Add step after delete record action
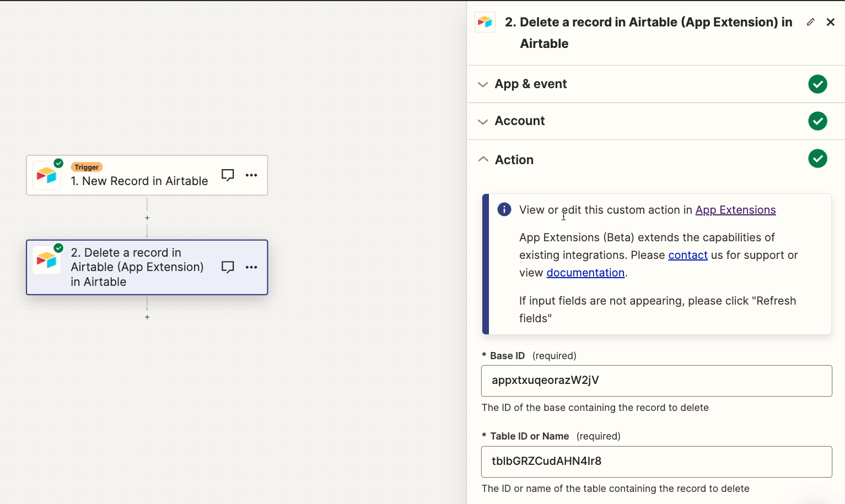This screenshot has width=845, height=504. pyautogui.click(x=147, y=317)
